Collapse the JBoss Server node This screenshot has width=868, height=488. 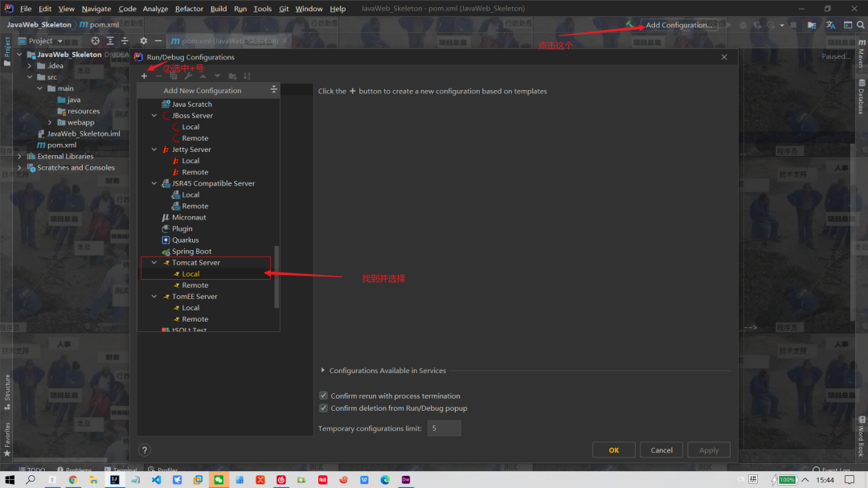pyautogui.click(x=154, y=115)
